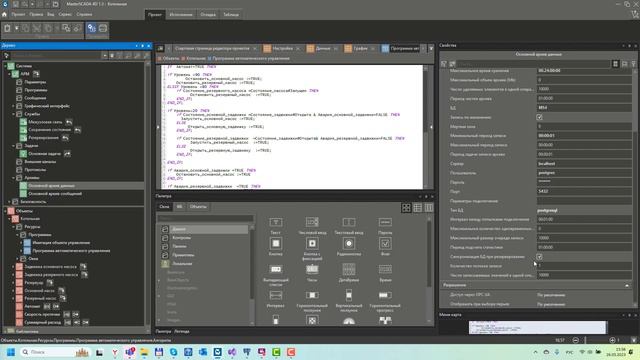Screen dimensions: 640x360
Task: Select the Флаг palette element
Action: [385, 247]
